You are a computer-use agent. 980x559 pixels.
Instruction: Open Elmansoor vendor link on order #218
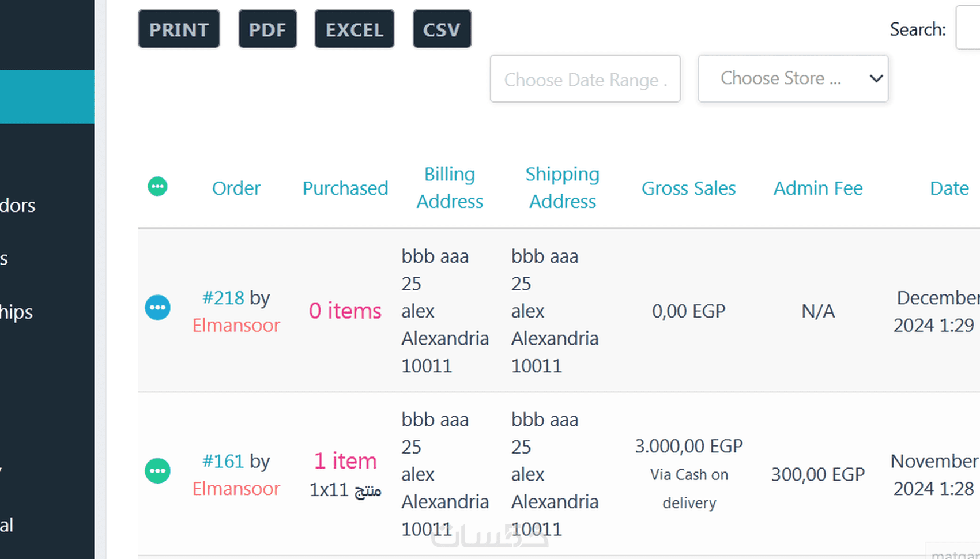[x=236, y=326]
